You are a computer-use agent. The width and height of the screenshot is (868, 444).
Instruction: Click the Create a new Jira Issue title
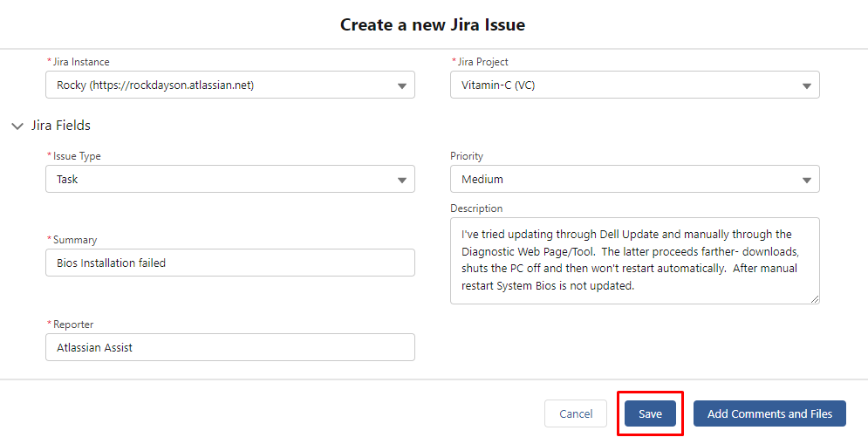[x=433, y=24]
